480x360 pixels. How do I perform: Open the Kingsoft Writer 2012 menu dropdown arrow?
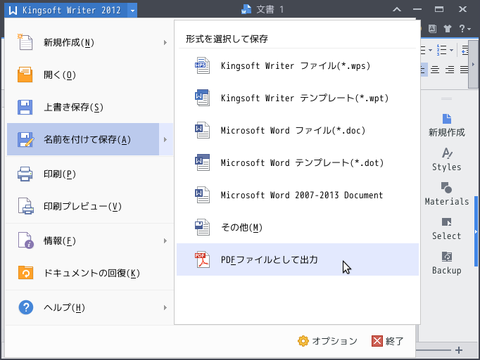[132, 10]
